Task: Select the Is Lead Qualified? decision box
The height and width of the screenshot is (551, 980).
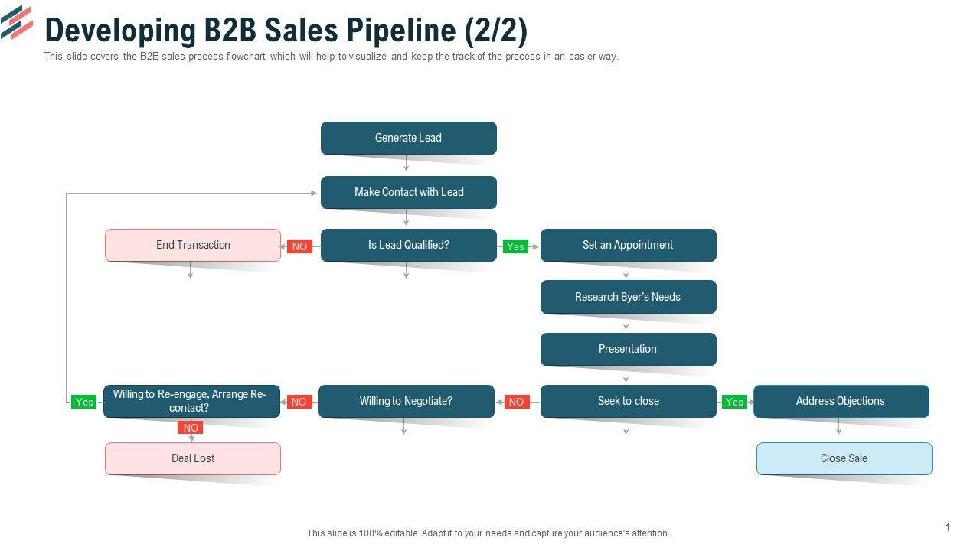Action: point(408,245)
